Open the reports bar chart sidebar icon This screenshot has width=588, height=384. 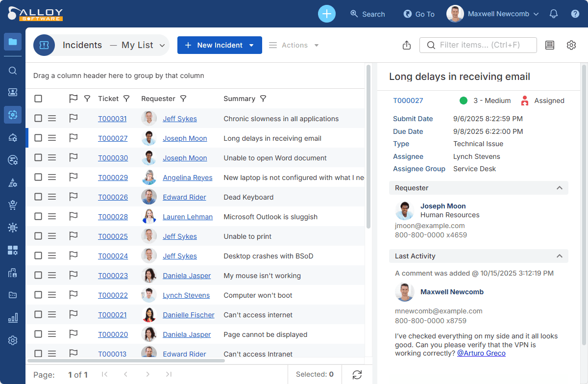(x=13, y=318)
